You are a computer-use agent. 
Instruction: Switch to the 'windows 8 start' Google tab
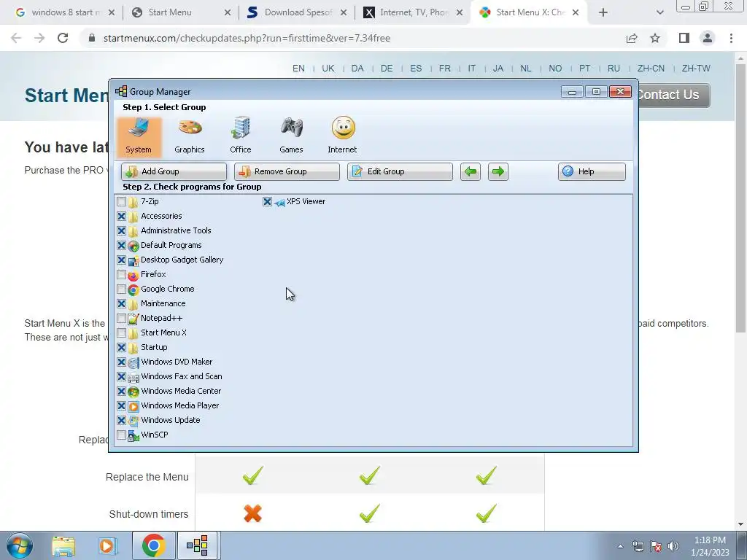[65, 12]
